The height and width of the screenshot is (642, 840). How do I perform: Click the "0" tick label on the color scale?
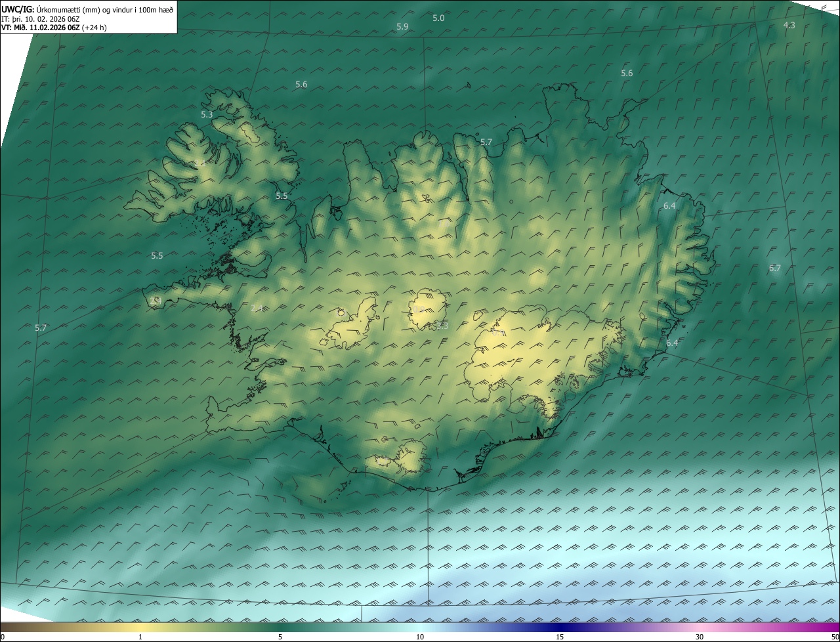tap(3, 637)
